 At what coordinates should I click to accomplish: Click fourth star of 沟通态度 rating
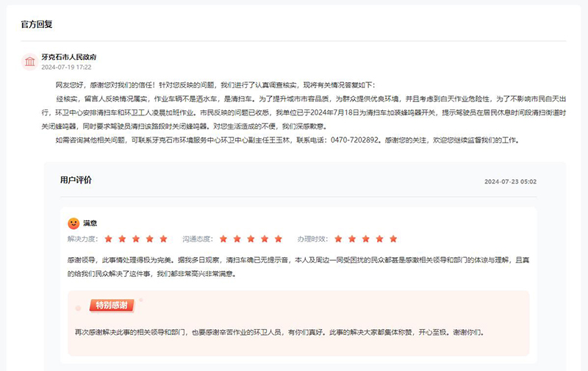point(265,239)
